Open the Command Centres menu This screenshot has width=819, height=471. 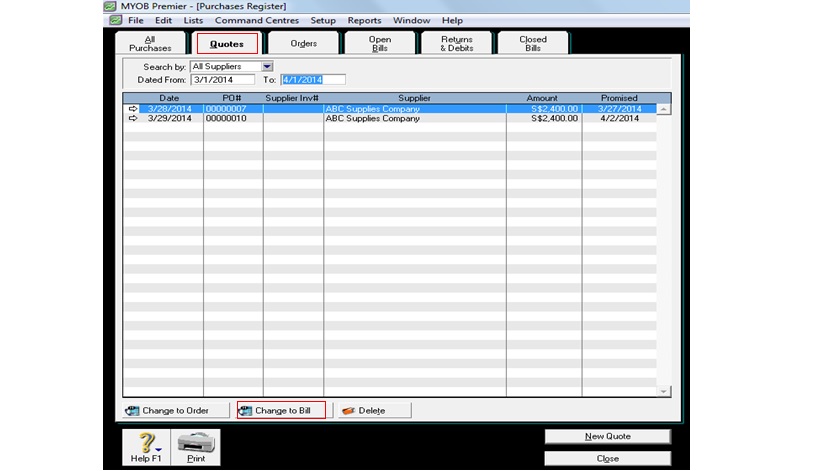click(x=257, y=20)
